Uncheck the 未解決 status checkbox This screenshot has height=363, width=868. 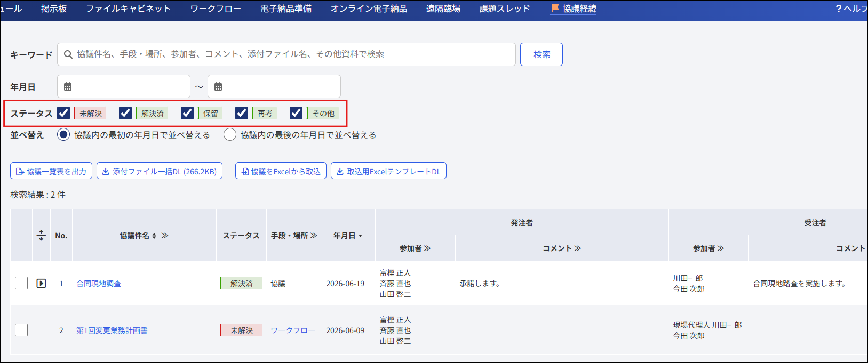(63, 113)
